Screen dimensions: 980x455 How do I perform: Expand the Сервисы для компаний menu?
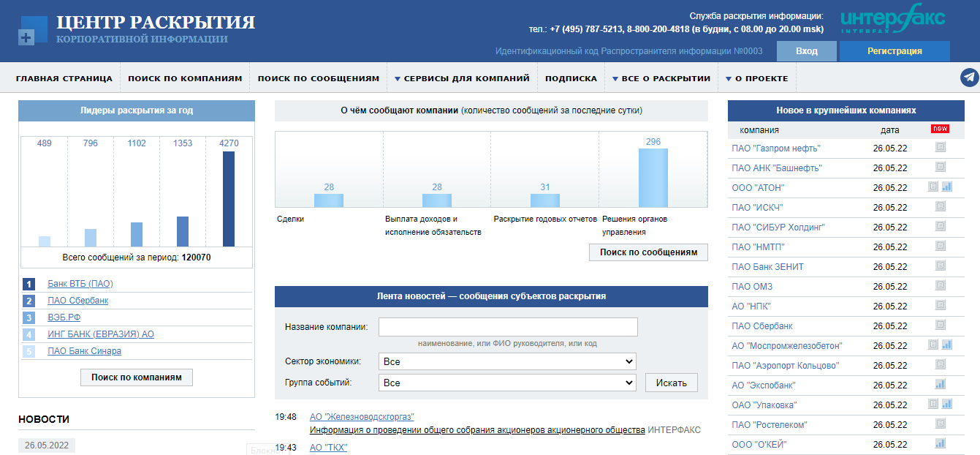[462, 78]
